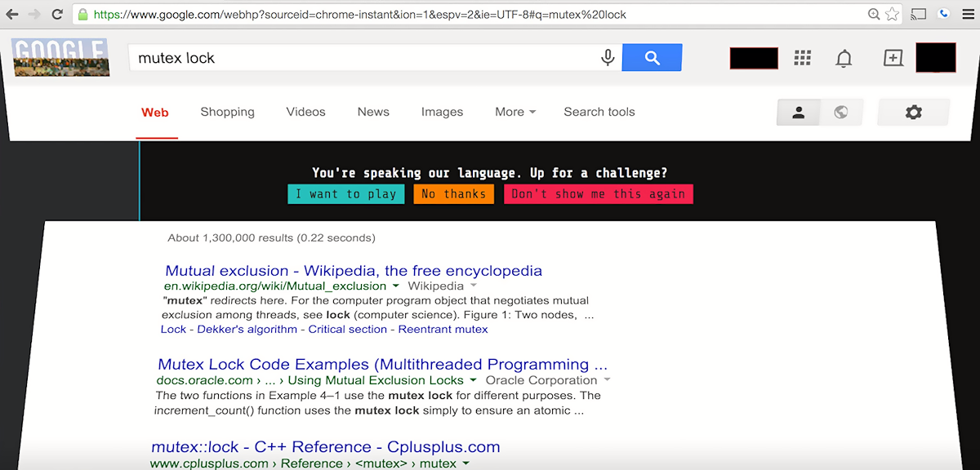Expand arrow next to Oracle Corporation
The image size is (980, 470).
coord(607,380)
